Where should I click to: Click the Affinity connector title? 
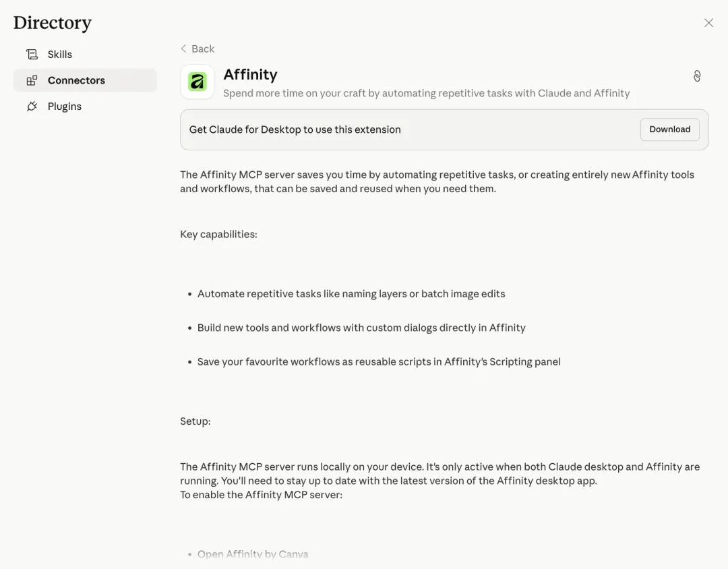(250, 74)
